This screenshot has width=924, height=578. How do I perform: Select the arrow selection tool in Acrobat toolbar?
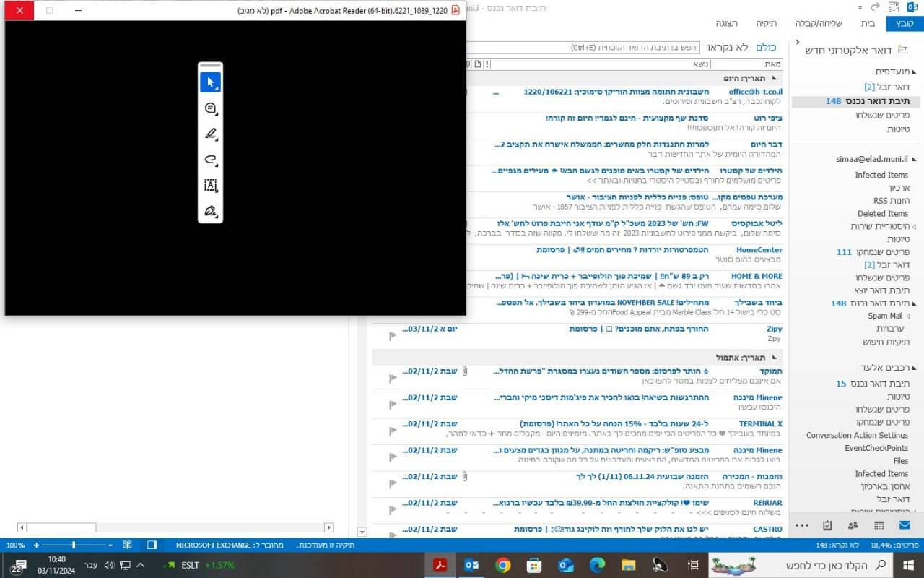point(210,82)
